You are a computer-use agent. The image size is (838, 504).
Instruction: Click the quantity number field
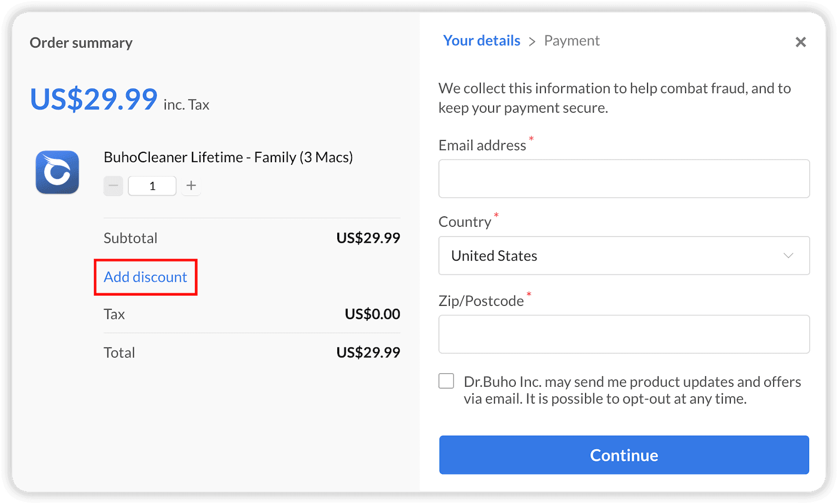tap(152, 186)
